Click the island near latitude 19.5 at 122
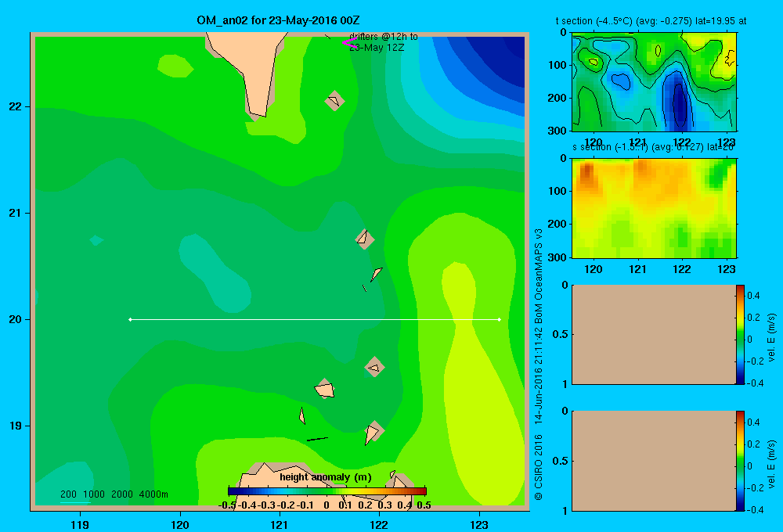The image size is (783, 532). pos(374,367)
